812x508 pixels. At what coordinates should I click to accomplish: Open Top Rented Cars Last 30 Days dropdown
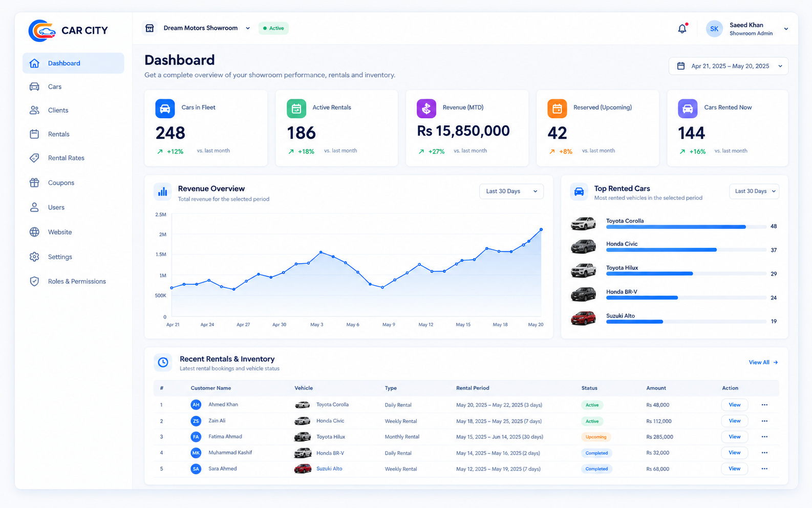754,192
